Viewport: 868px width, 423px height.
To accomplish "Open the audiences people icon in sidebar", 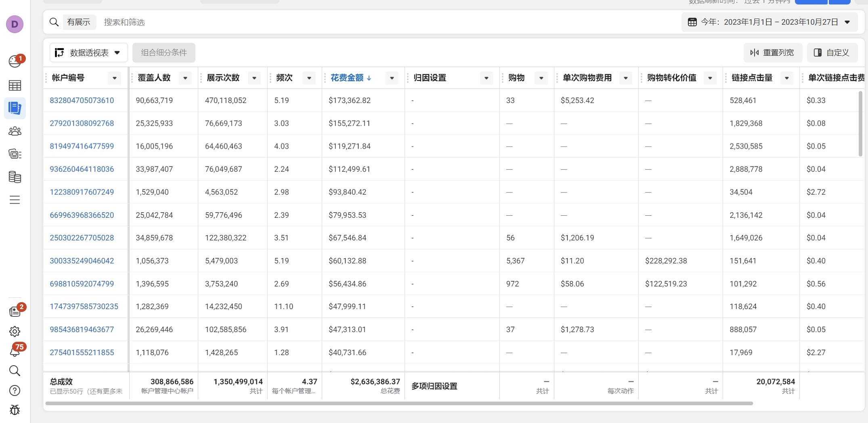I will (15, 131).
